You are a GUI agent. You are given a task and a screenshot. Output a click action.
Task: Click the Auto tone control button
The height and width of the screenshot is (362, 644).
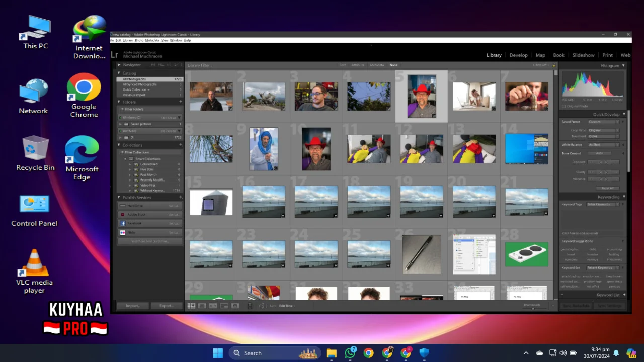coord(599,153)
